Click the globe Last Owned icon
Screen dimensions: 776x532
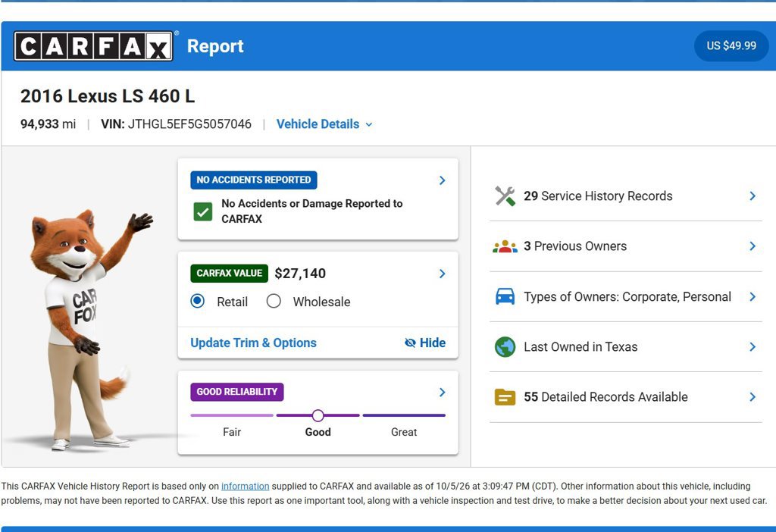505,347
